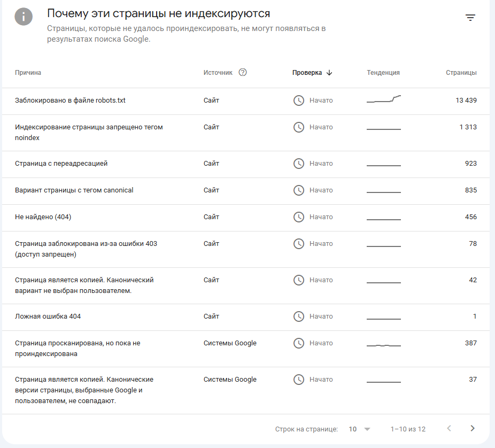Click the Причина column header
Viewport: 495px width, 448px height.
28,73
